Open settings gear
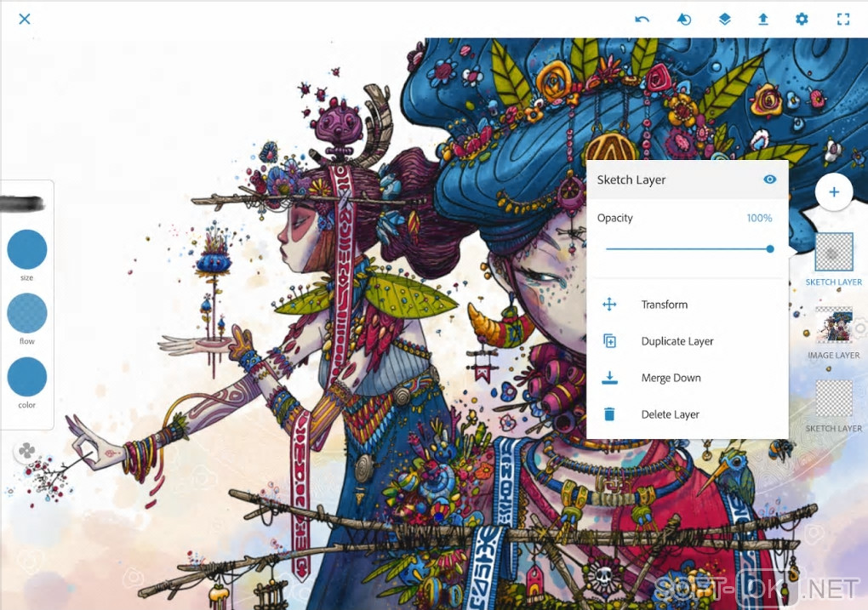 pyautogui.click(x=802, y=20)
